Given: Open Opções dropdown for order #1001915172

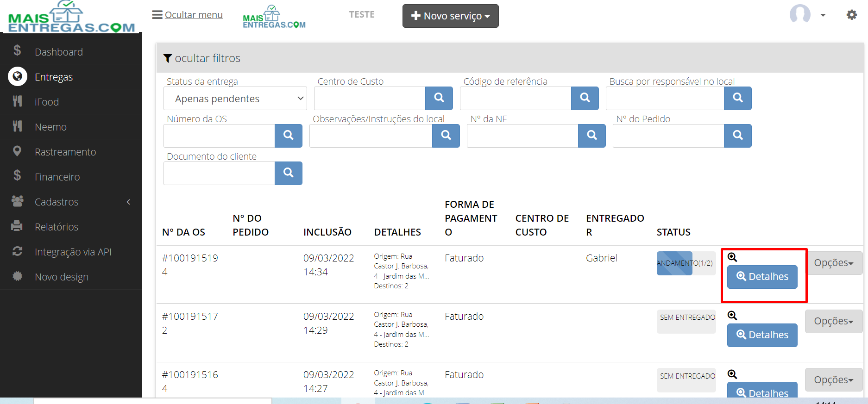Looking at the screenshot, I should click(x=834, y=321).
